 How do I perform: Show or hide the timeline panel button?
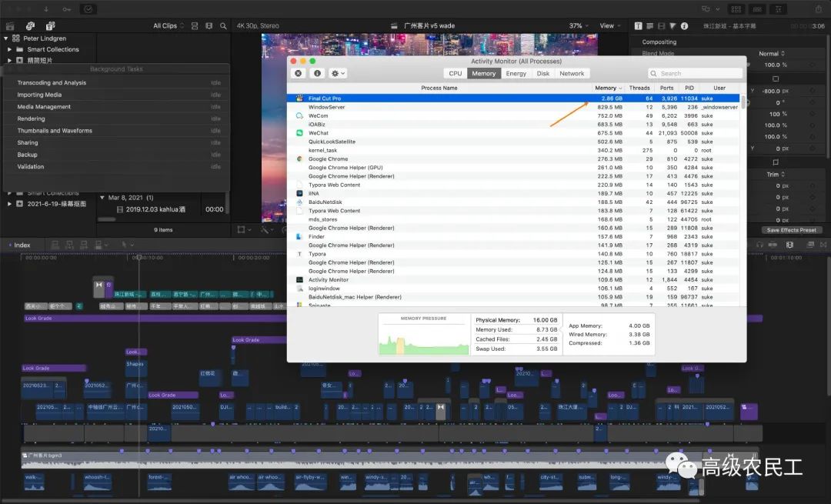tap(757, 9)
